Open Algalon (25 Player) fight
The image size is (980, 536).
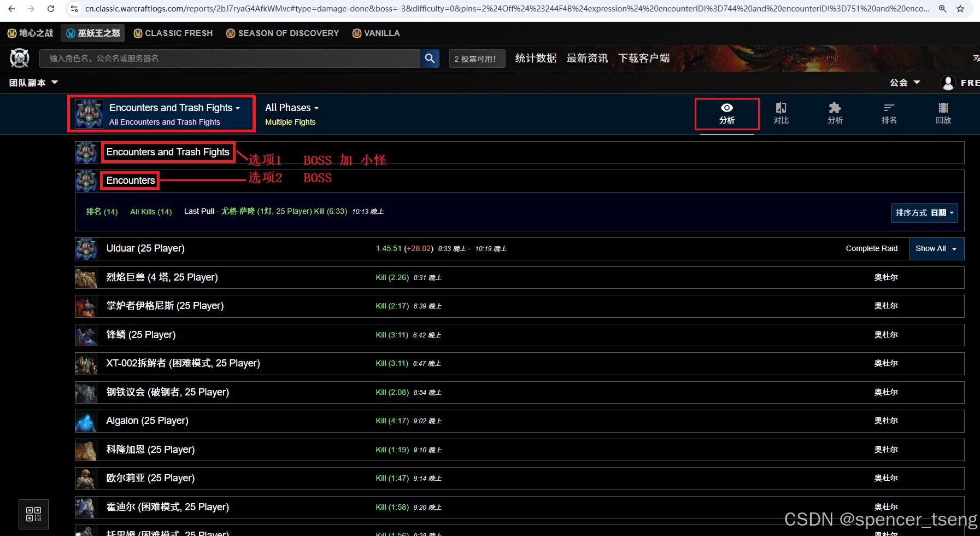coord(147,421)
